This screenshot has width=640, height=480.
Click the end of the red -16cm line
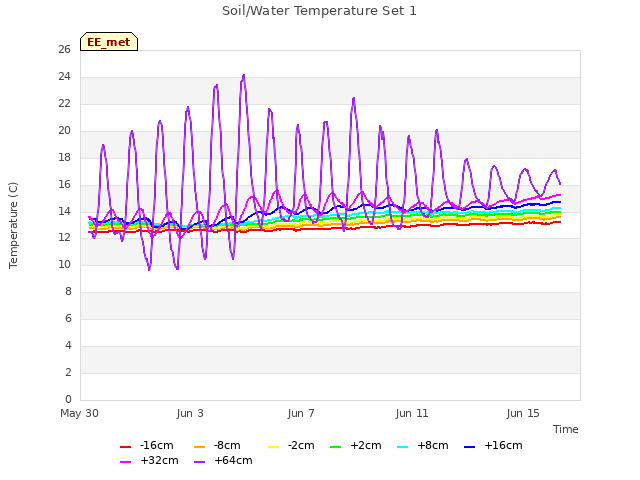[560, 222]
